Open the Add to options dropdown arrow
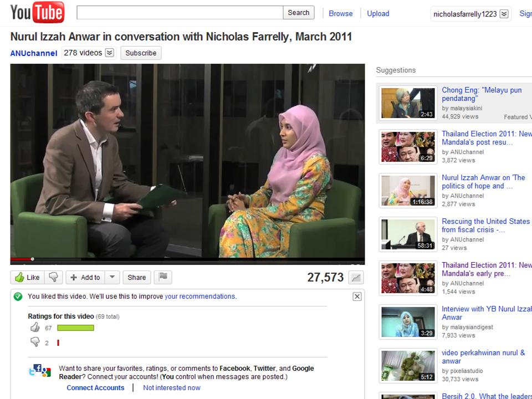The width and height of the screenshot is (532, 399). pyautogui.click(x=112, y=277)
